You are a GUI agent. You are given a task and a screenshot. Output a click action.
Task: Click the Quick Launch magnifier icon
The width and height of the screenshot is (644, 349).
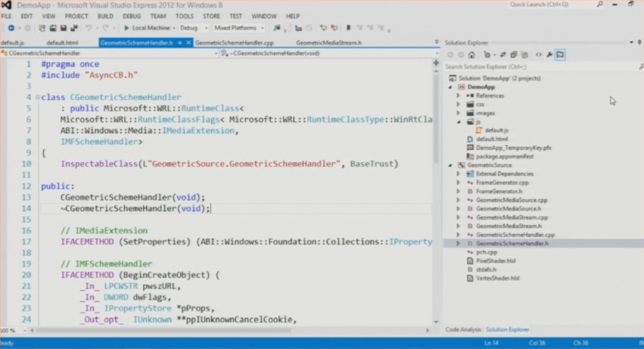[x=599, y=5]
